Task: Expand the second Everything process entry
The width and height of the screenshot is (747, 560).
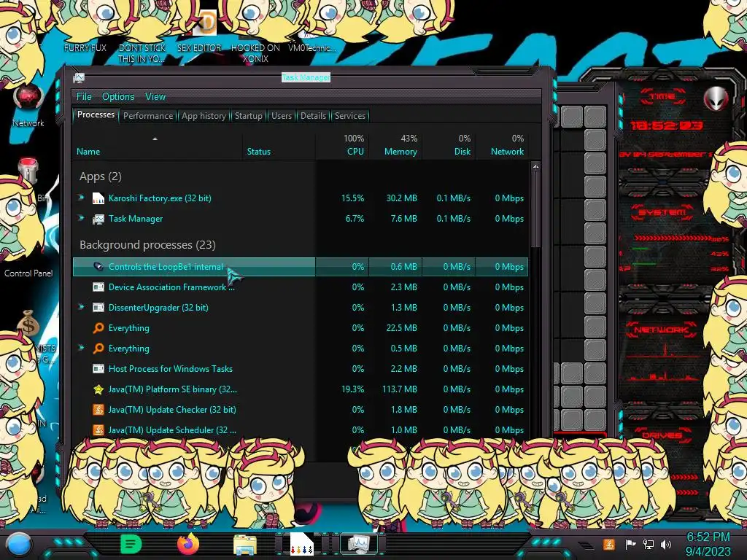Action: click(x=82, y=348)
